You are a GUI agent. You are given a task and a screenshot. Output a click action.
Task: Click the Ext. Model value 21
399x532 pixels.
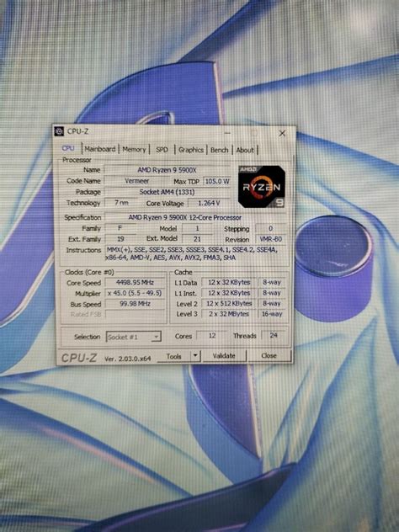pyautogui.click(x=197, y=239)
